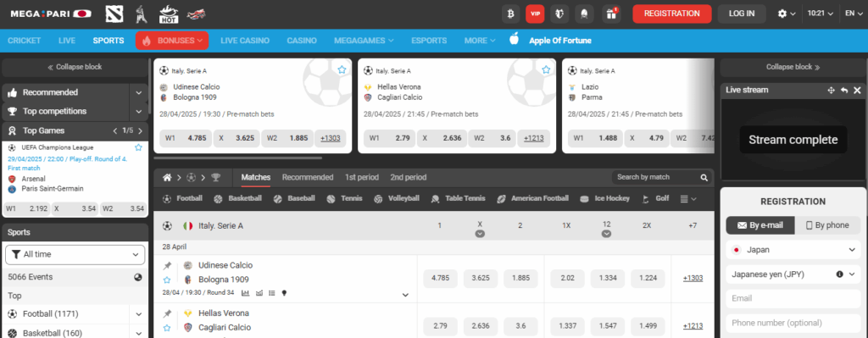The width and height of the screenshot is (868, 338).
Task: Toggle favorite star for UEFA Champions League
Action: coord(138,147)
